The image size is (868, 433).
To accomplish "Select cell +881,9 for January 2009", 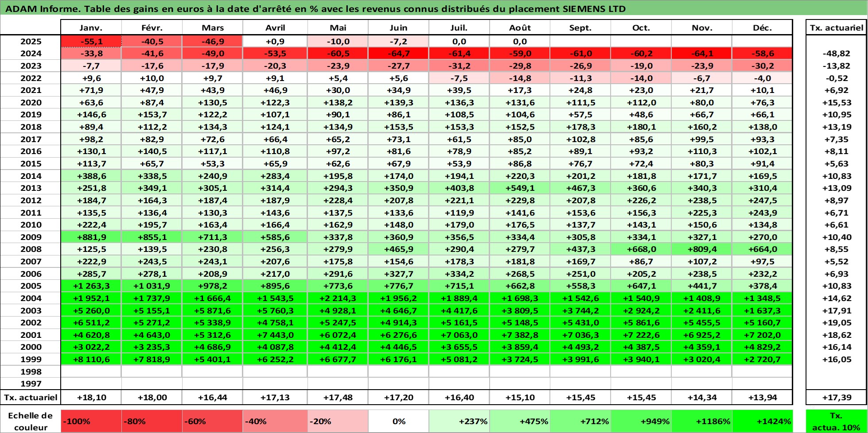I will click(91, 237).
